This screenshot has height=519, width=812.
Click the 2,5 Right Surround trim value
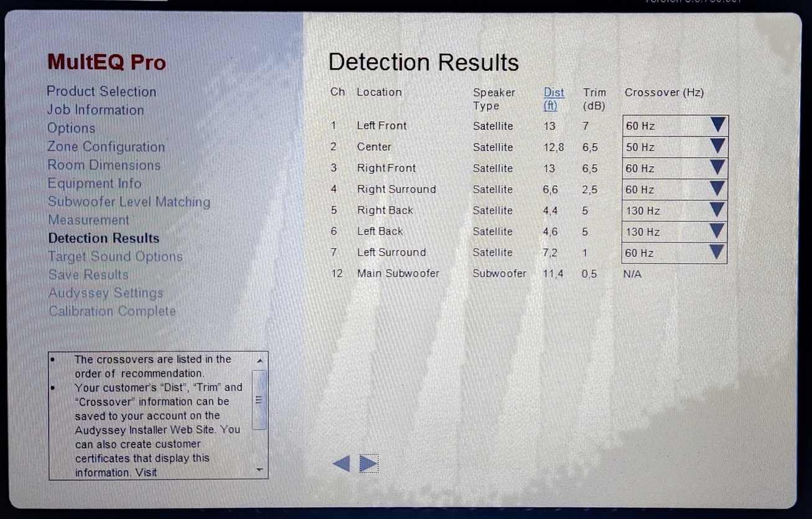click(x=589, y=189)
